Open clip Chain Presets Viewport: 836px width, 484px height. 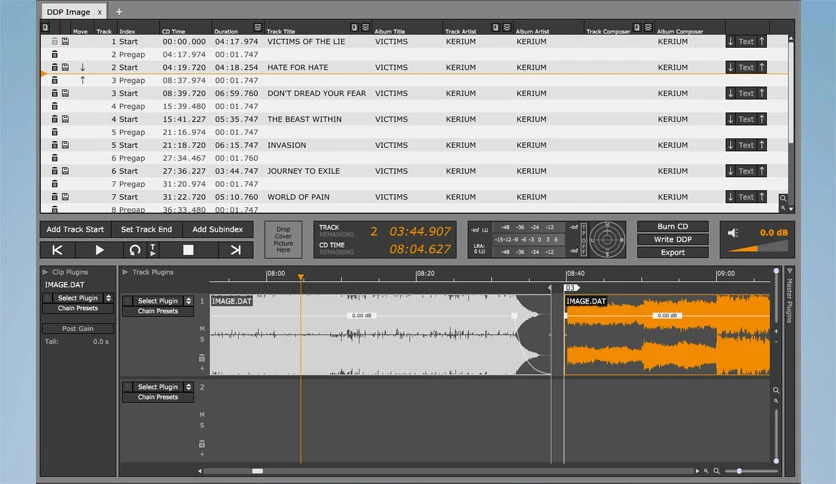click(x=78, y=308)
